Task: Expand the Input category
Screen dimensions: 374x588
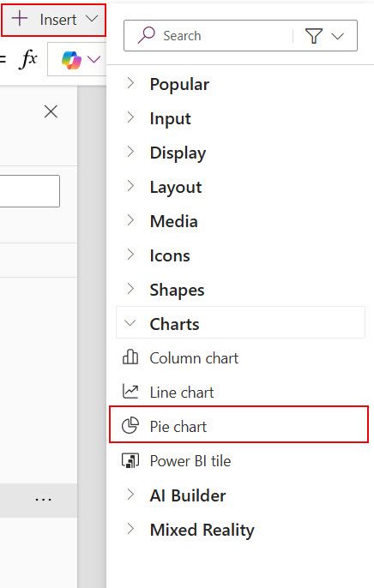Action: pos(240,118)
